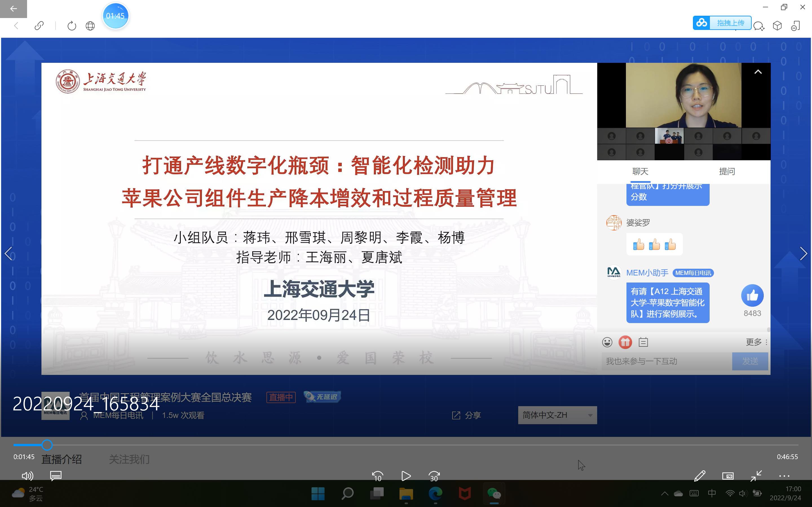Click the volume speaker icon

click(27, 476)
